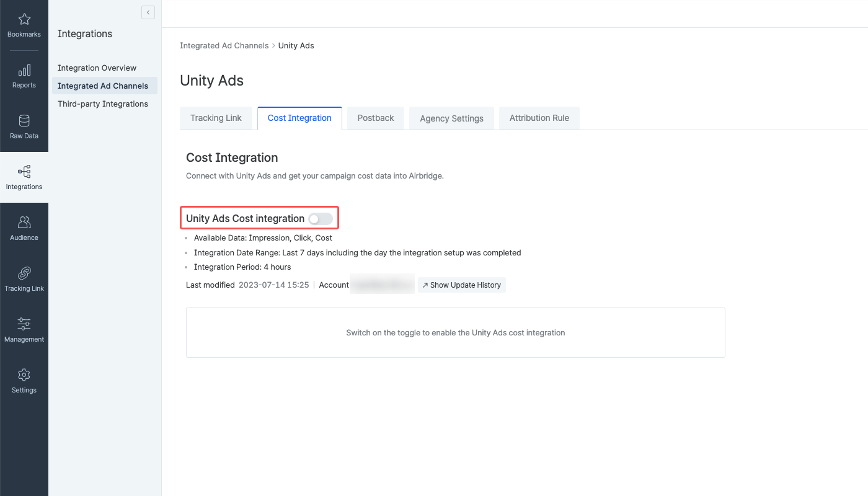Image resolution: width=868 pixels, height=496 pixels.
Task: Switch to the Postback tab
Action: 376,118
